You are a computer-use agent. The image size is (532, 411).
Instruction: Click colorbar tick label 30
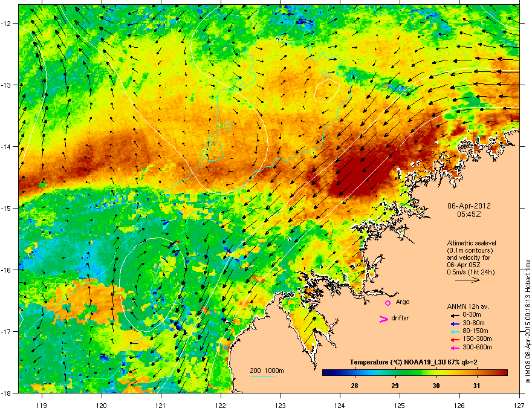[436, 386]
